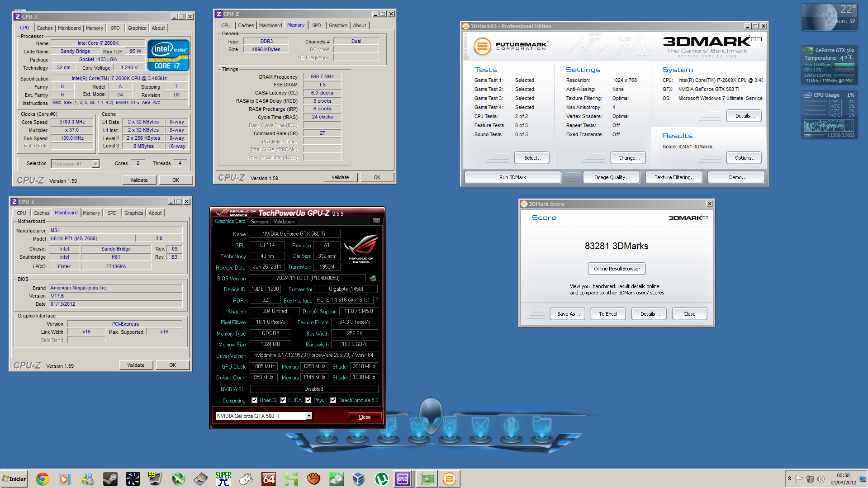Click the Core Speed value 3700.0 MHz
The image size is (868, 488).
coord(72,122)
